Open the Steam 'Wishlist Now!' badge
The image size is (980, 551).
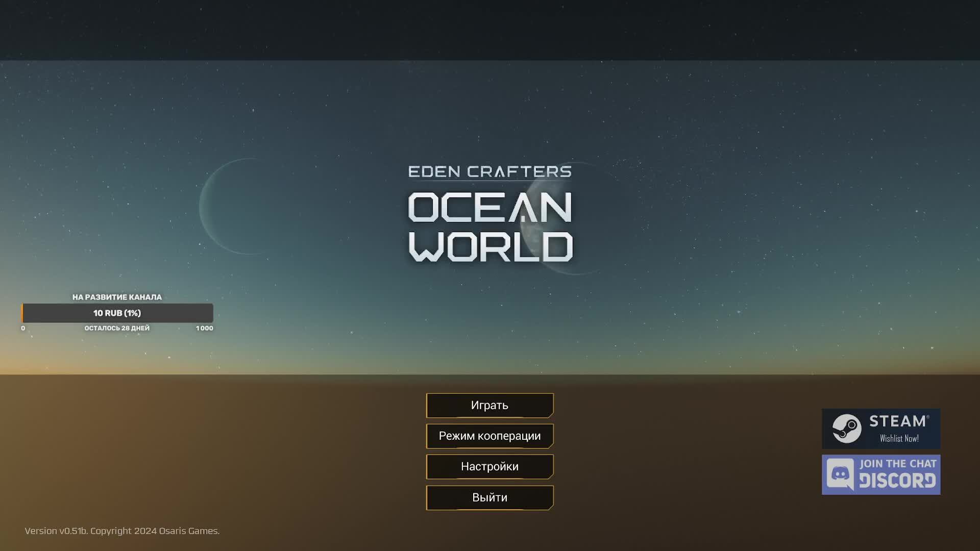[880, 429]
